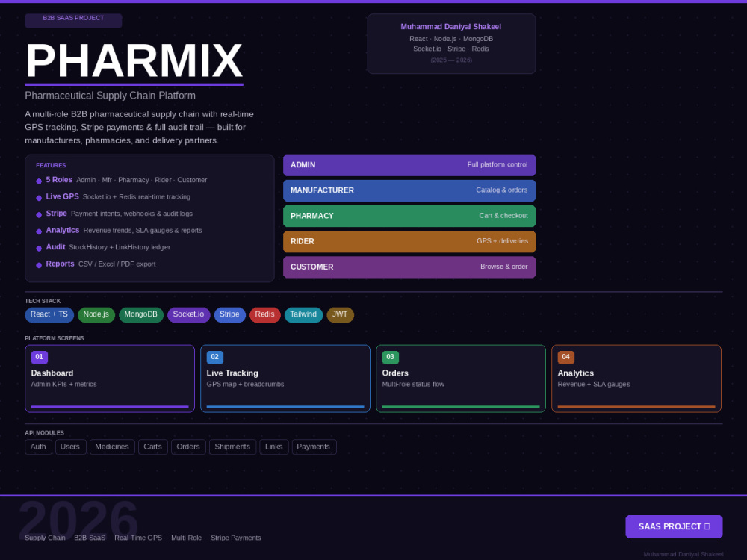The height and width of the screenshot is (560, 747).
Task: Select the MANUFACTURER role bar
Action: coord(409,190)
